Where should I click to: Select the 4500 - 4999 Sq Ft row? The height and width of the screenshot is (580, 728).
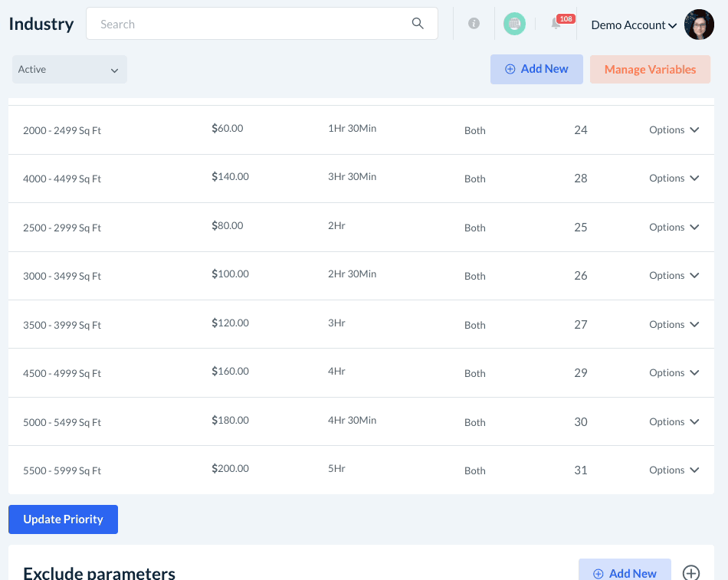coord(62,374)
